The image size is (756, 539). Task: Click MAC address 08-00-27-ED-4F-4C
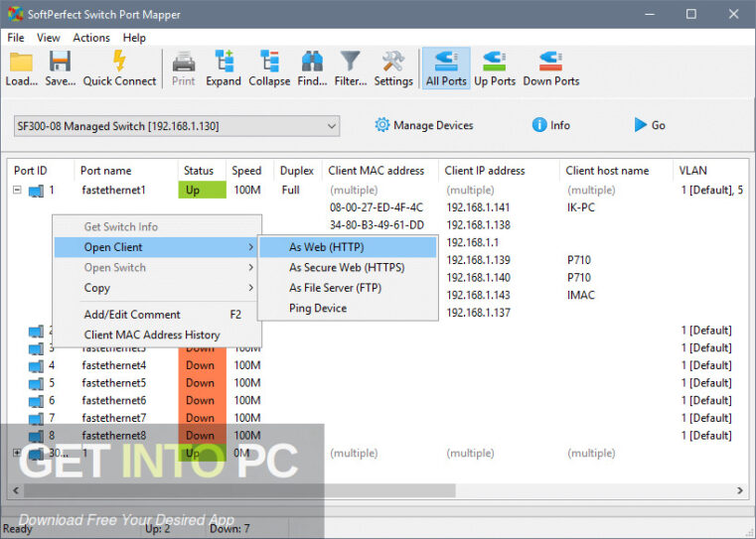pyautogui.click(x=377, y=207)
